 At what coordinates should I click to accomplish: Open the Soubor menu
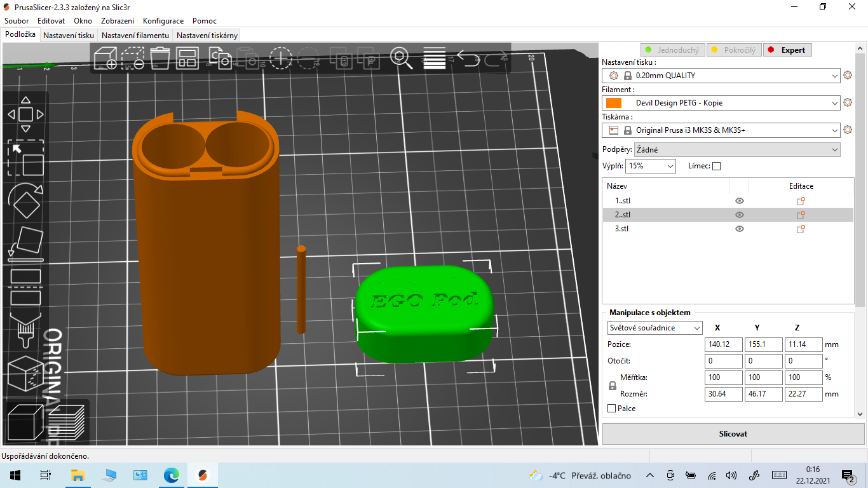(17, 21)
